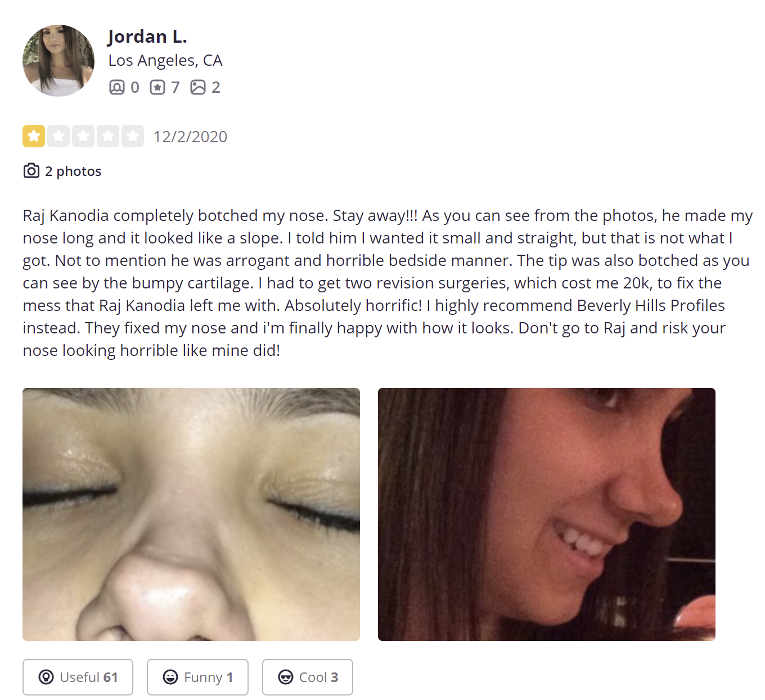Open Jordan L.'s profile picture
Image resolution: width=765 pixels, height=700 pixels.
(58, 61)
